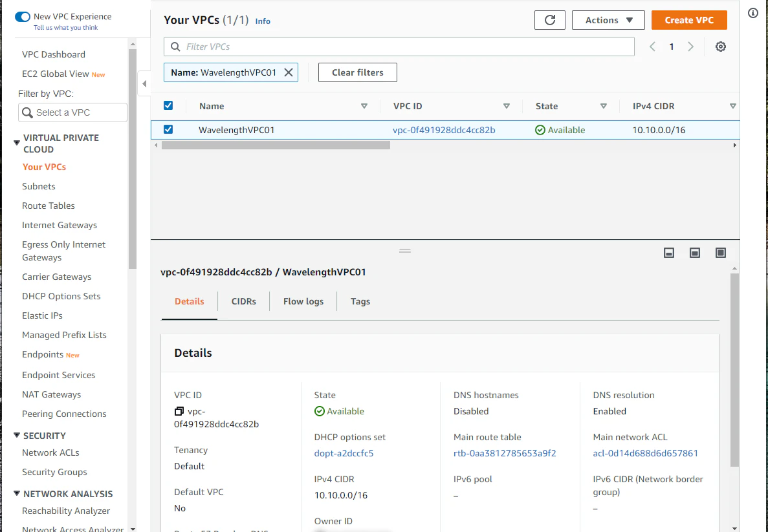Open main route table rtb-0aa3812785653a9f2

point(505,453)
